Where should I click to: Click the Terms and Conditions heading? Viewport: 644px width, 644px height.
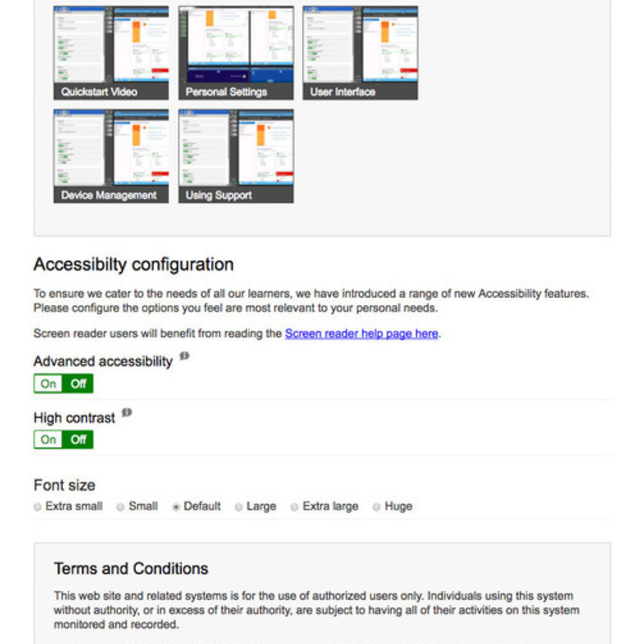coord(130,568)
